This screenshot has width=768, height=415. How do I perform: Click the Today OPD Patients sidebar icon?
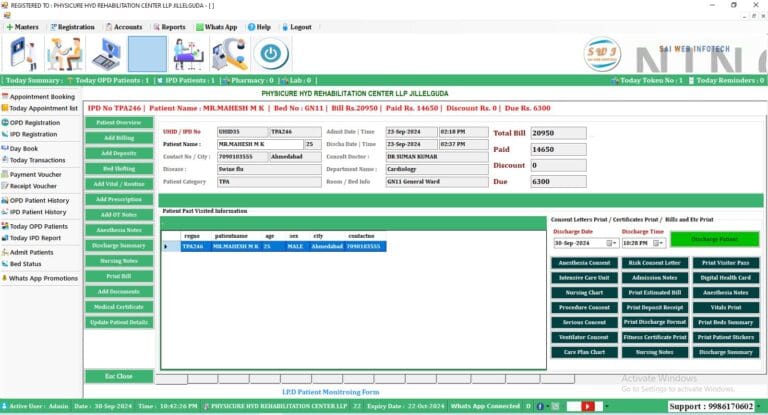(5, 226)
